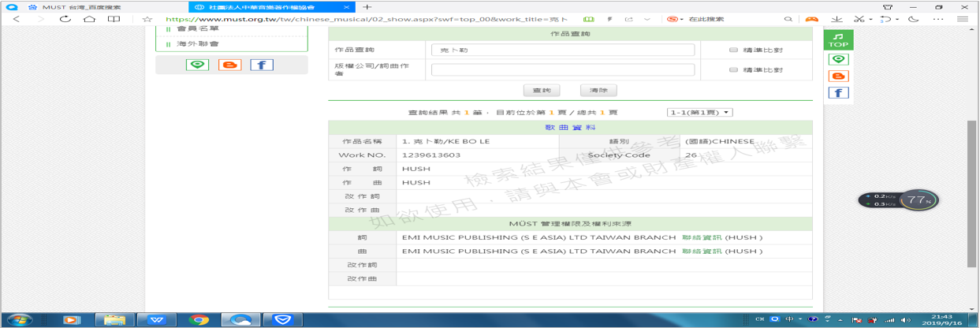Reload the current page
Screen dimensions: 980x328
coord(65,19)
